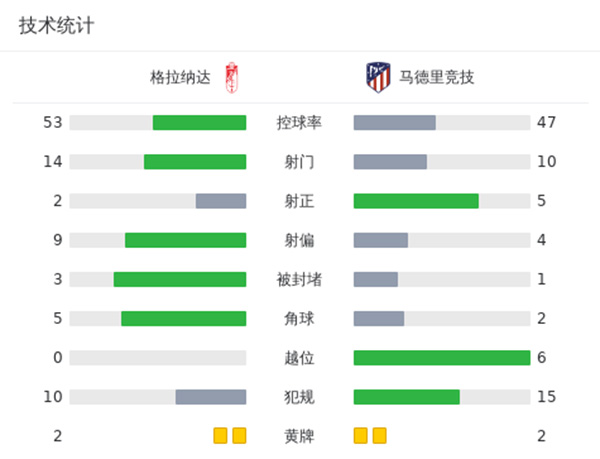This screenshot has width=600, height=459.
Task: Click Atlético's gray possession bar
Action: click(395, 123)
